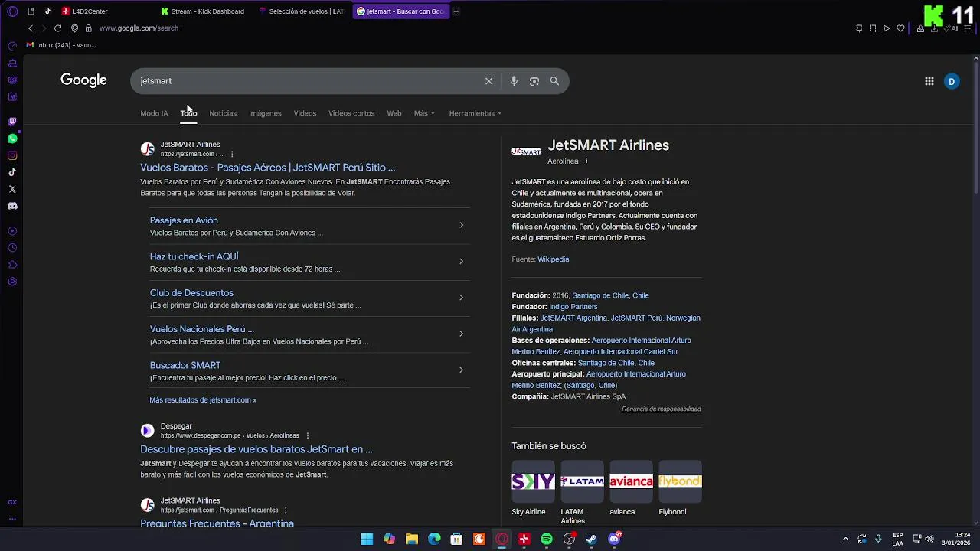The width and height of the screenshot is (980, 551).
Task: Open Discord from the Opera sidebar
Action: (x=12, y=206)
